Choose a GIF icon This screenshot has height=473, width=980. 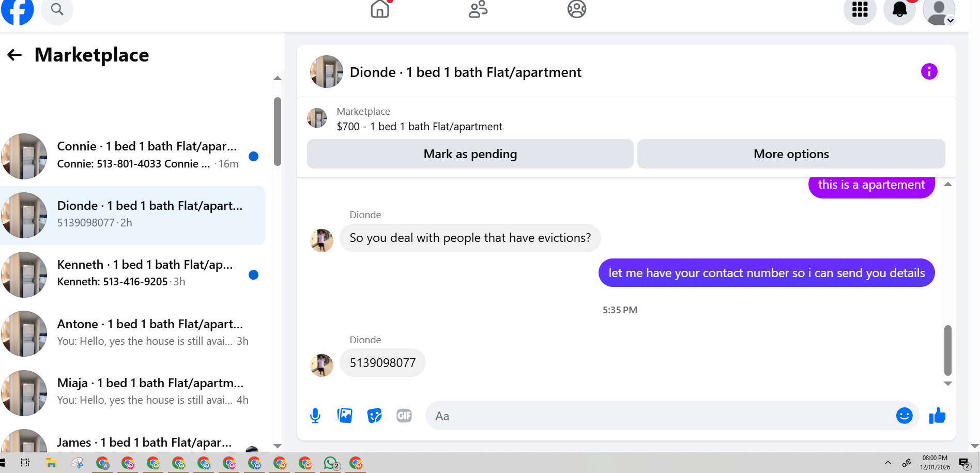click(404, 416)
